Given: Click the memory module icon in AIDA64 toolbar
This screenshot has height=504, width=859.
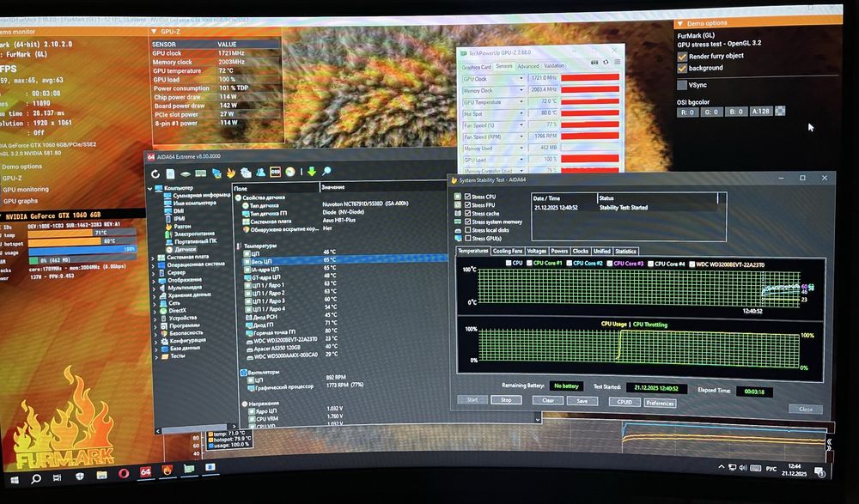Looking at the screenshot, I should point(200,173).
